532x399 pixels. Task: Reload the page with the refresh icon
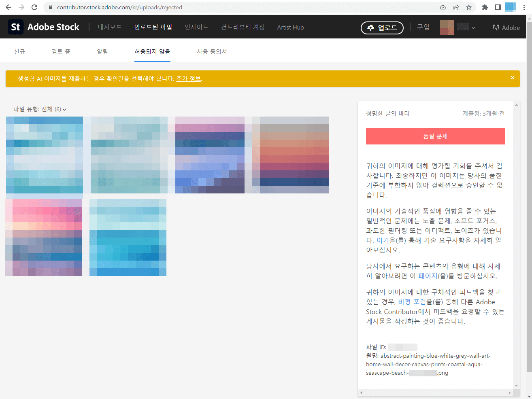click(x=34, y=7)
